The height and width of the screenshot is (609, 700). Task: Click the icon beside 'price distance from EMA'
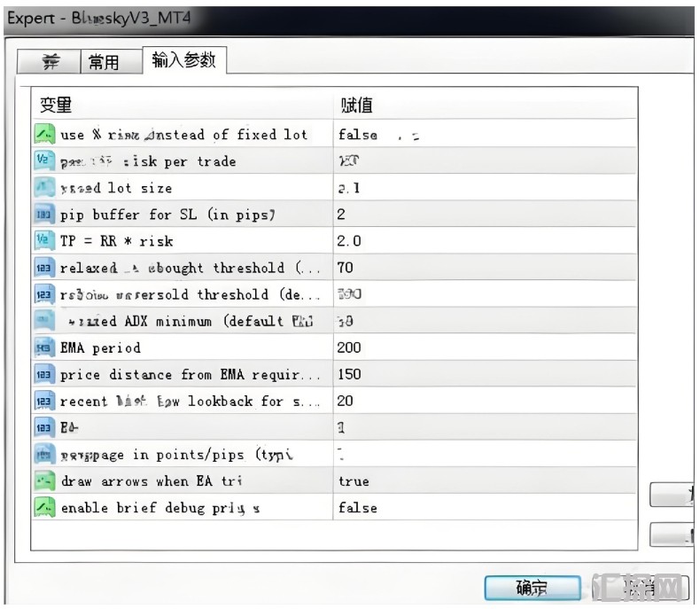pyautogui.click(x=44, y=374)
